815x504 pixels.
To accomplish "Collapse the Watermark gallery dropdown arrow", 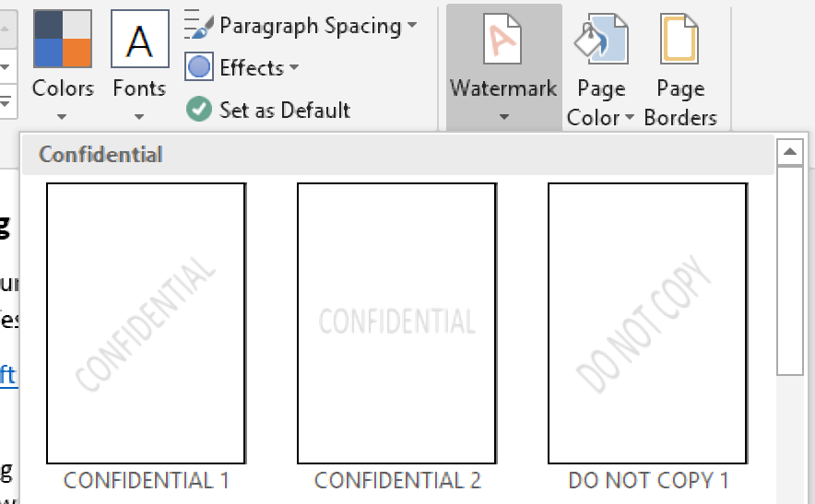I will [x=503, y=117].
